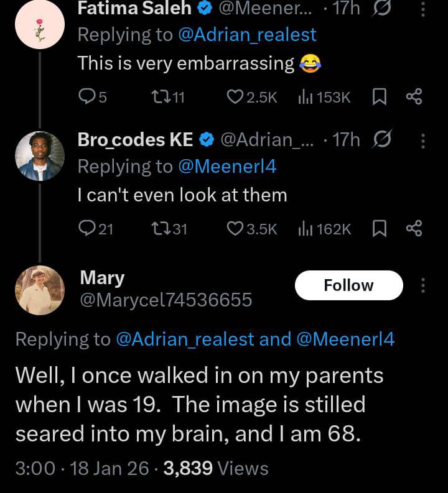
Task: Open Mary's profile picture
Action: tap(40, 290)
